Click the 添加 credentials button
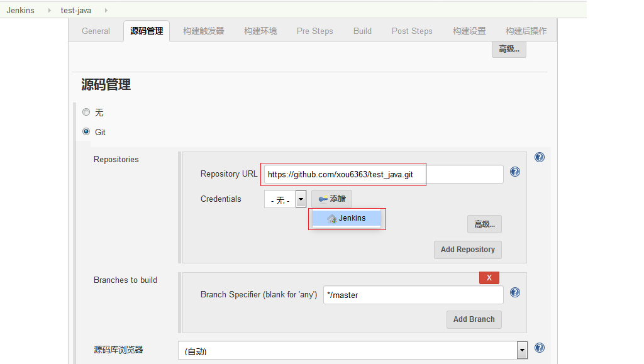 [332, 199]
